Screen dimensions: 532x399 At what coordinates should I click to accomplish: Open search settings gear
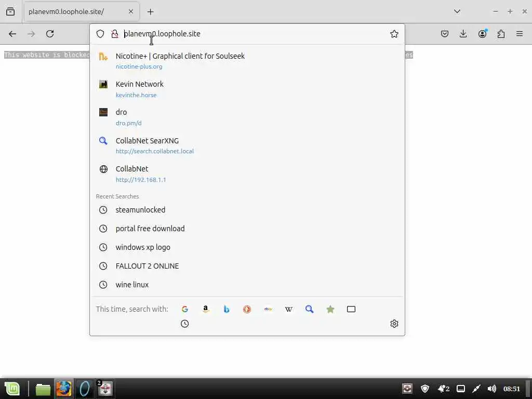[x=394, y=324]
